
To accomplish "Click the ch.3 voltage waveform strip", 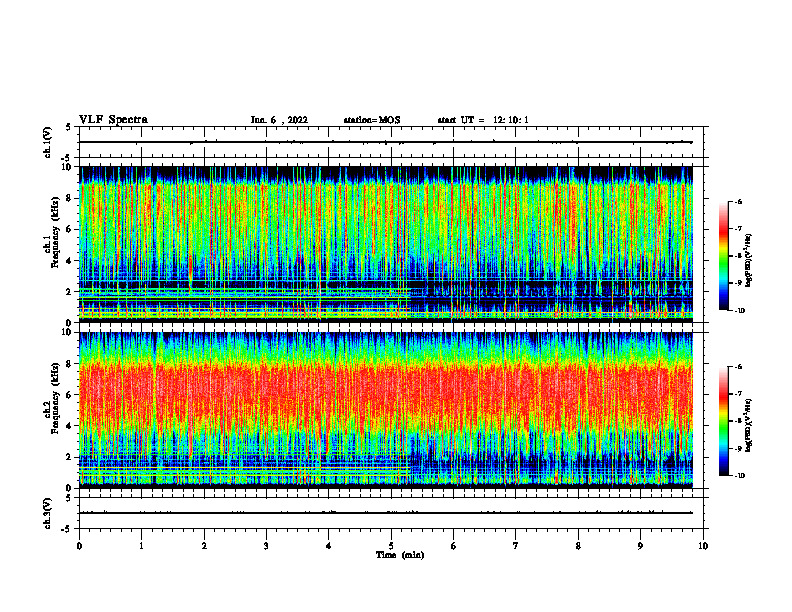I will point(393,513).
